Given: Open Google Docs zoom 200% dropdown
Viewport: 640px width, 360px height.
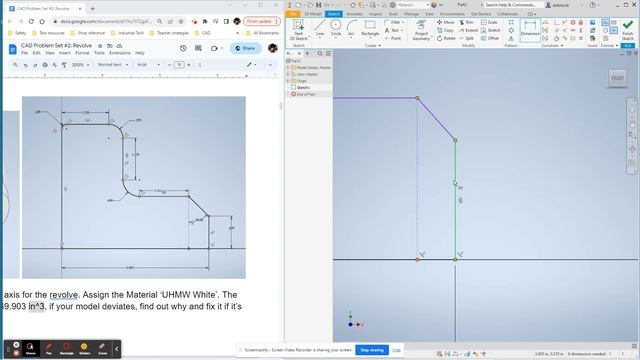Looking at the screenshot, I should click(80, 65).
